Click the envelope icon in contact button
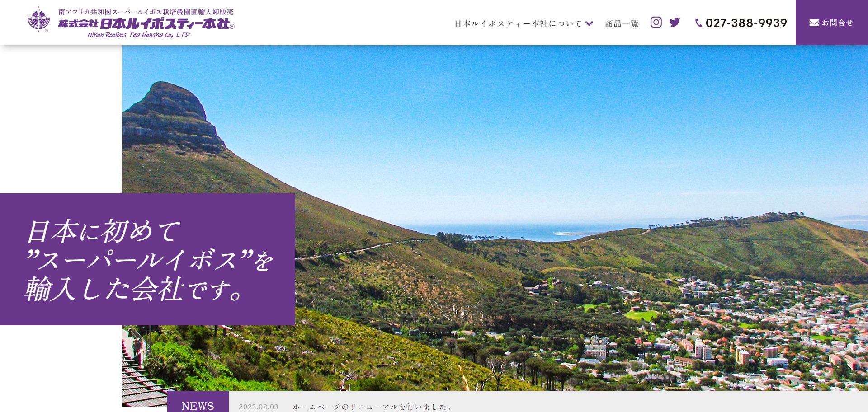Screen dimensions: 868x412 coord(814,23)
